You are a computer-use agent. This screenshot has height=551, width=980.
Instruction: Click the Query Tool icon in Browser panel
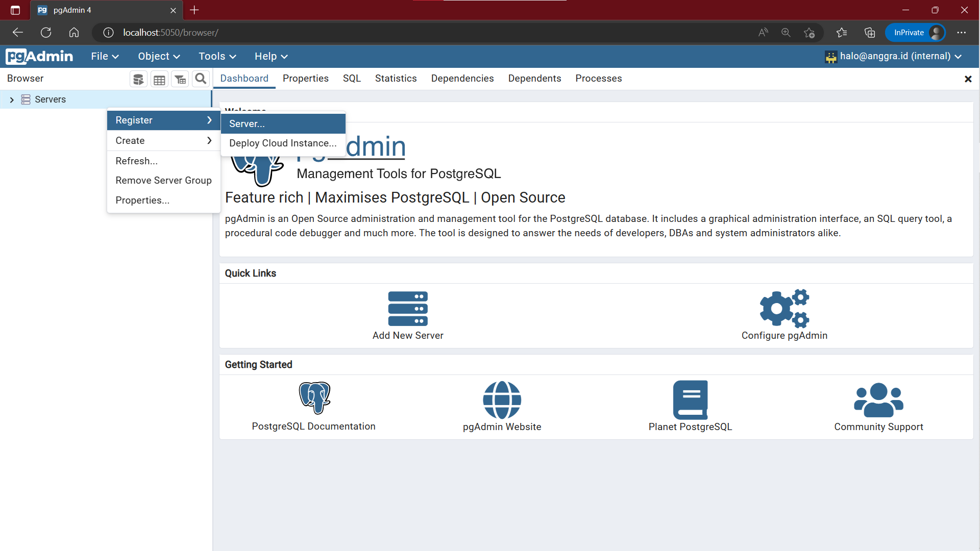[138, 79]
